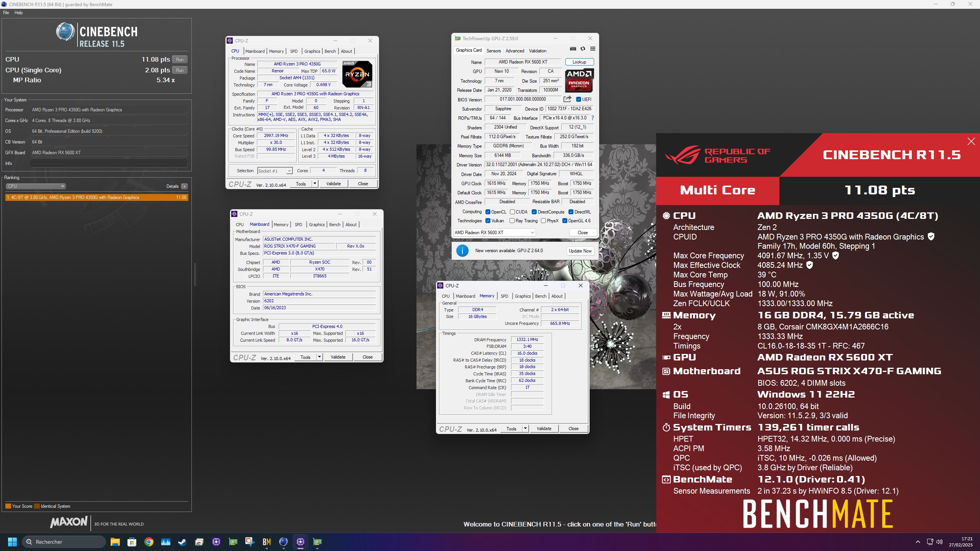Viewport: 980px width, 551px height.
Task: Close the BenchMate result overlay with X
Action: coord(971,142)
